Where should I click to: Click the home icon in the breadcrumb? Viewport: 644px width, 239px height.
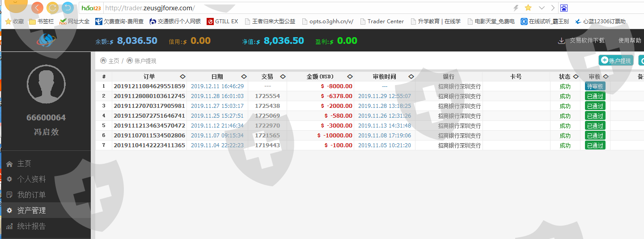click(x=103, y=60)
